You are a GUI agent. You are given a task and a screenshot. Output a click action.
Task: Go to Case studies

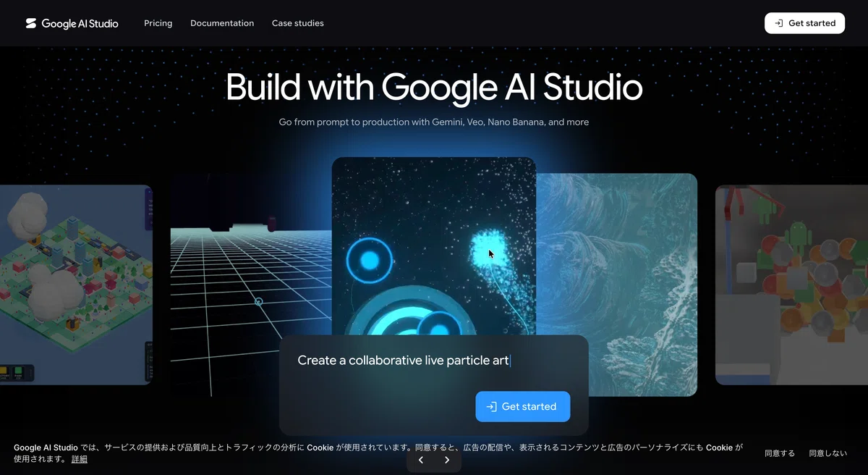pyautogui.click(x=298, y=23)
